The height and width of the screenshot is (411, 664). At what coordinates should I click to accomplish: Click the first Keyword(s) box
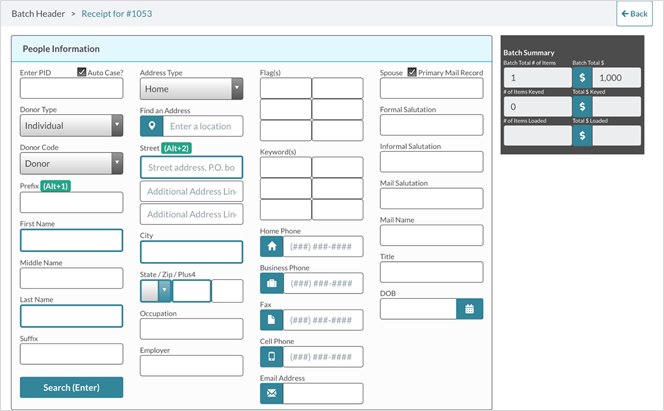click(286, 167)
